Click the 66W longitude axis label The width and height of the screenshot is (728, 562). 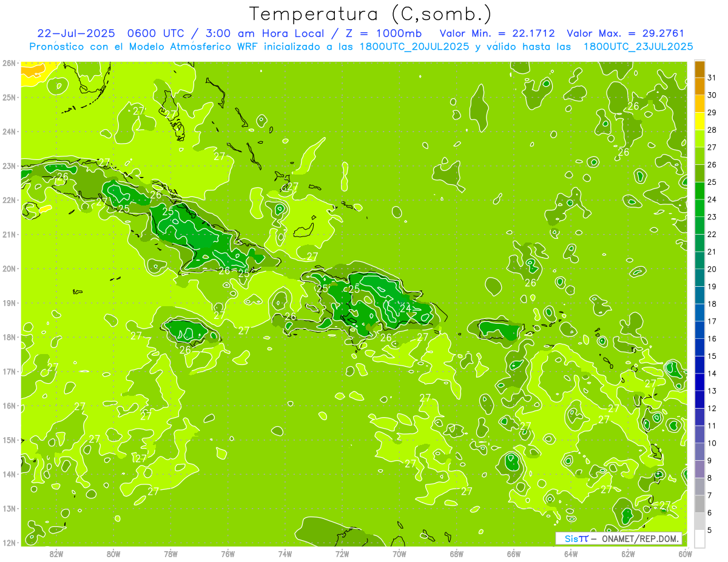514,554
